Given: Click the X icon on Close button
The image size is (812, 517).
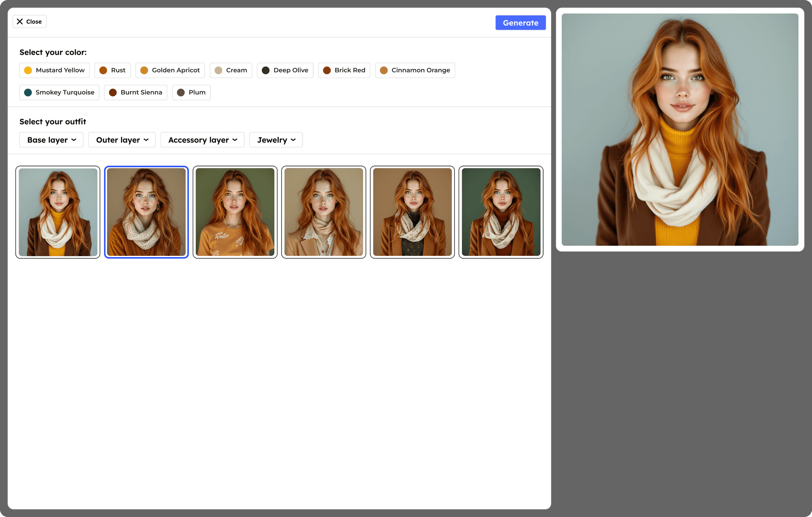Looking at the screenshot, I should (x=20, y=21).
